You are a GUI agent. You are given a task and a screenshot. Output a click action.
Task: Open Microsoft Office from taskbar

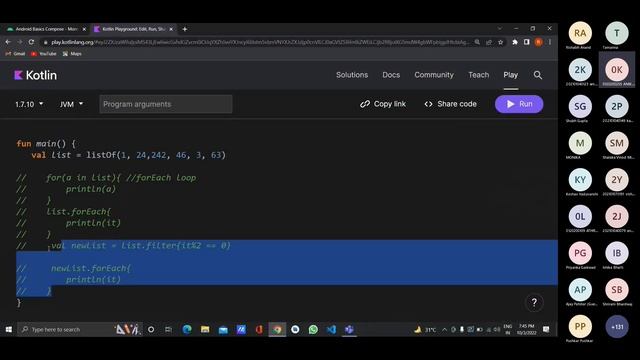point(259,329)
